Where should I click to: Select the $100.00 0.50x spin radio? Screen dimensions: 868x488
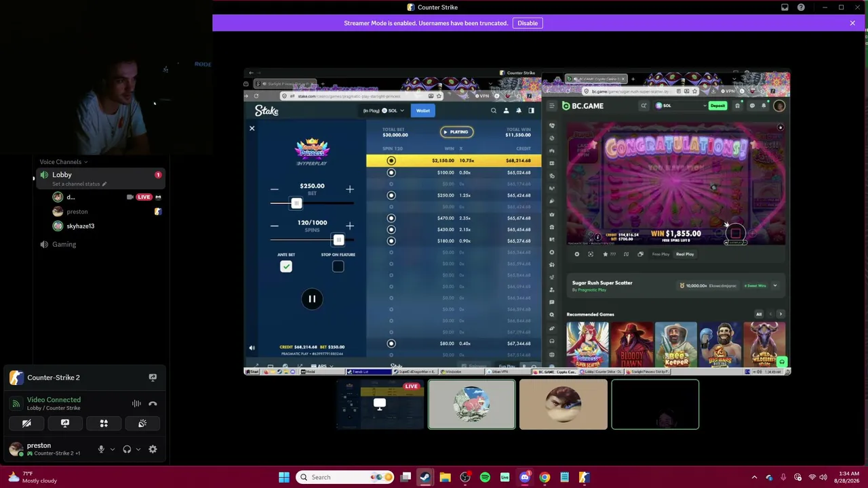[x=391, y=173]
